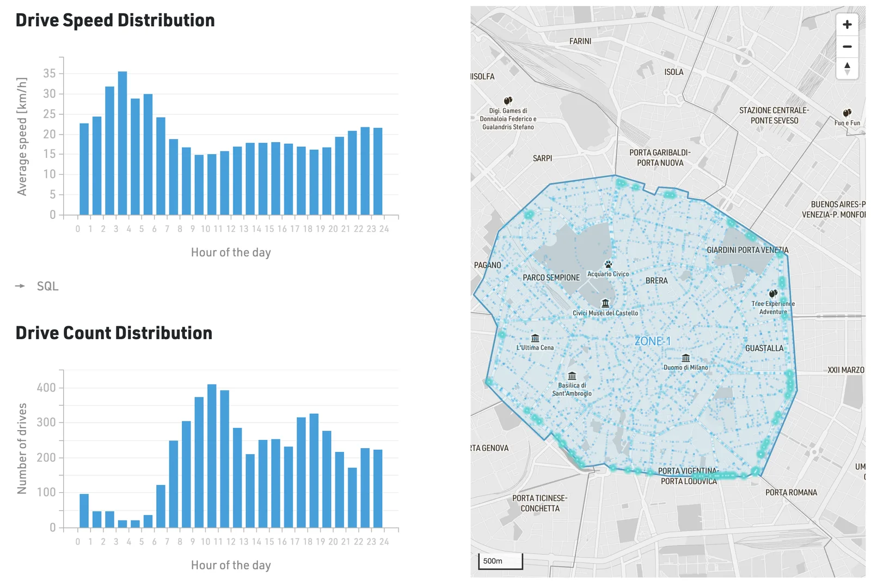871x588 pixels.
Task: Click the Drive Speed Distribution heading
Action: (115, 21)
